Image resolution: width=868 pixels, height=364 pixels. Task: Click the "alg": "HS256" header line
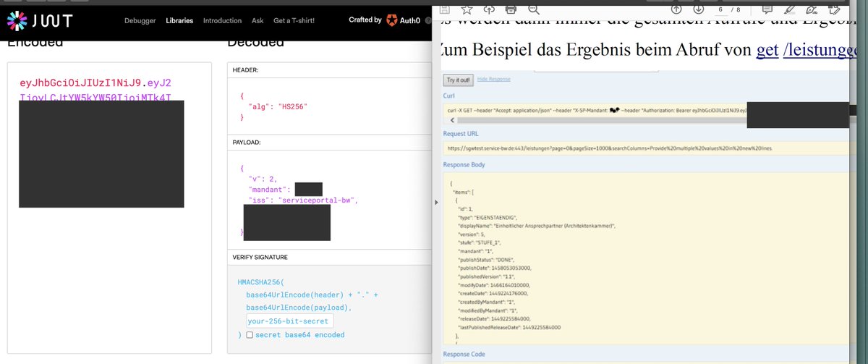278,106
